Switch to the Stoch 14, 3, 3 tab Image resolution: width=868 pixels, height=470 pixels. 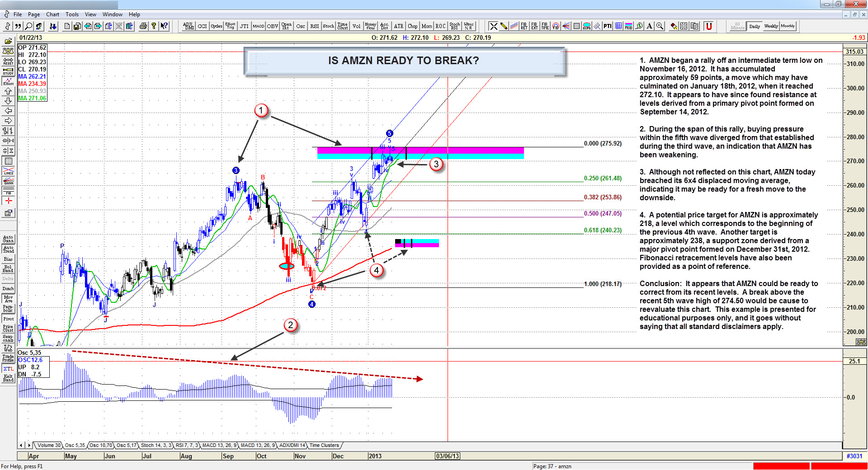tap(156, 446)
